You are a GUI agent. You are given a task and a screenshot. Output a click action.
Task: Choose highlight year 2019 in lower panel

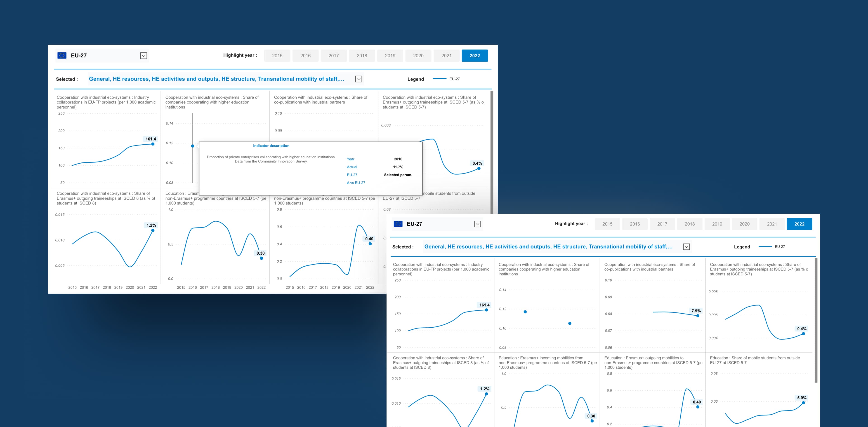pos(717,224)
